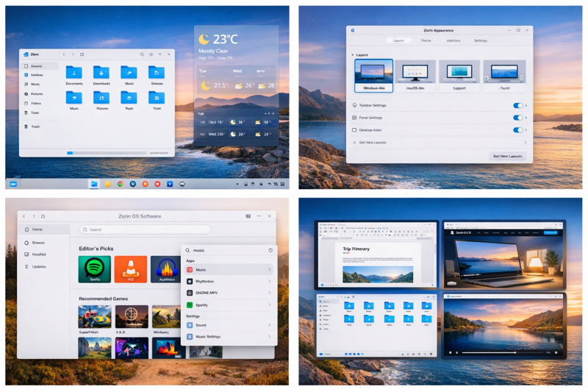Click the Updates icon in Software sidebar
The image size is (588, 392).
(x=27, y=266)
